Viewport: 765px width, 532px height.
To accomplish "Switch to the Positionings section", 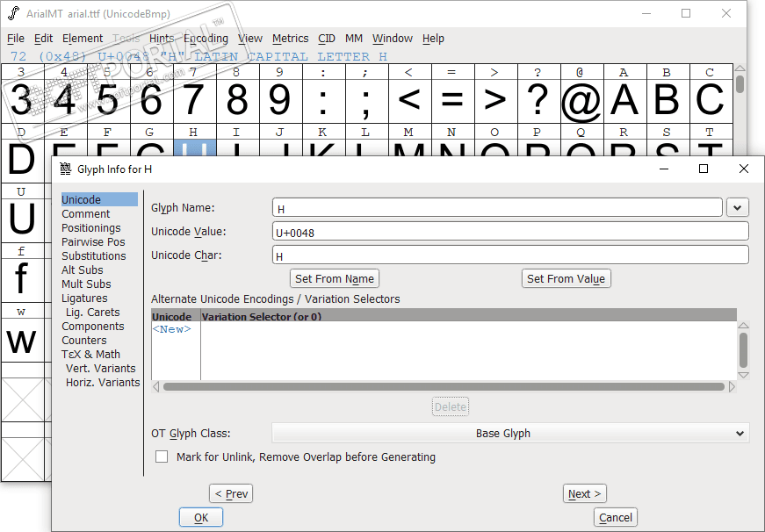I will pos(91,227).
